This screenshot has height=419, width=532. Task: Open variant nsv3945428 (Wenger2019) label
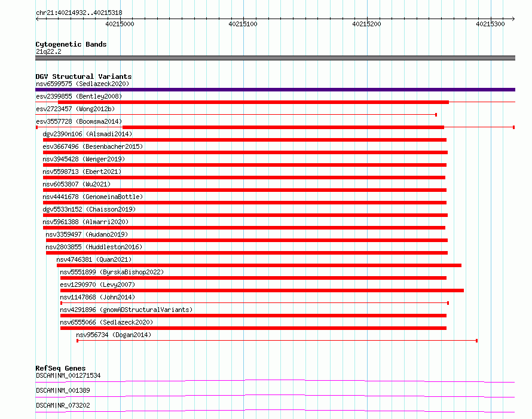[x=84, y=159]
